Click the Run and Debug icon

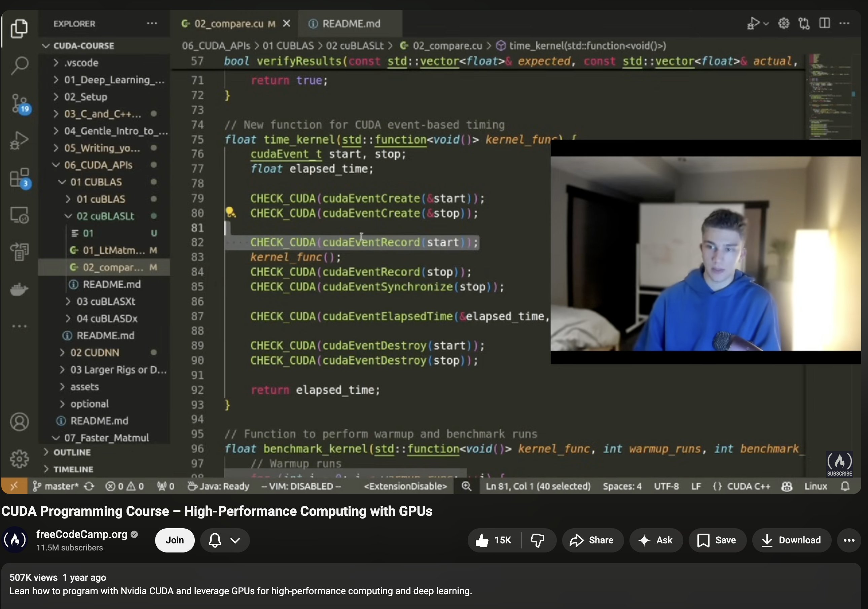click(x=20, y=140)
